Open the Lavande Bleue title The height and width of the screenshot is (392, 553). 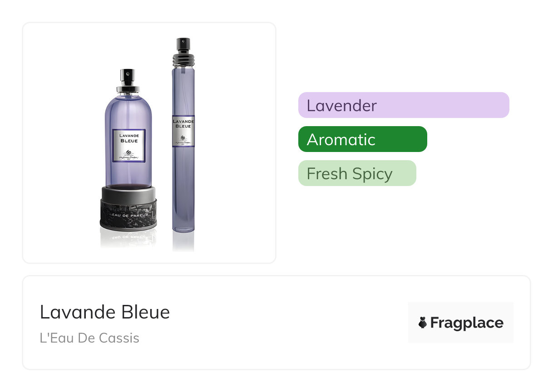click(x=105, y=312)
